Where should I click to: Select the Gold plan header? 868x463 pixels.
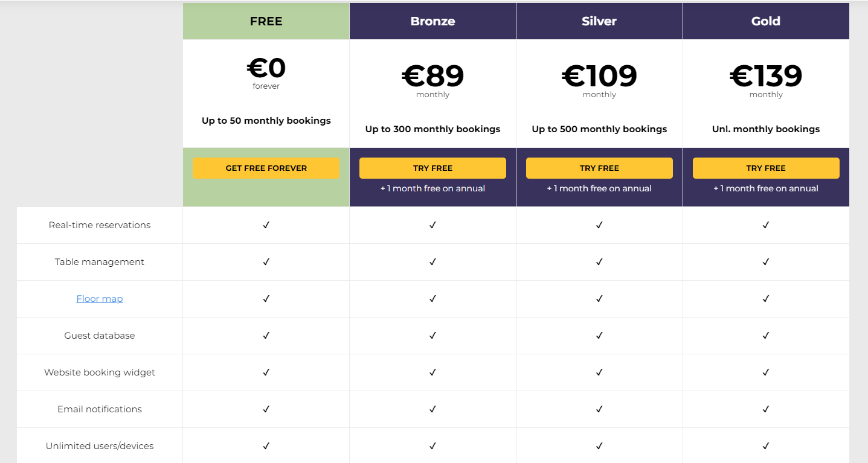point(765,21)
